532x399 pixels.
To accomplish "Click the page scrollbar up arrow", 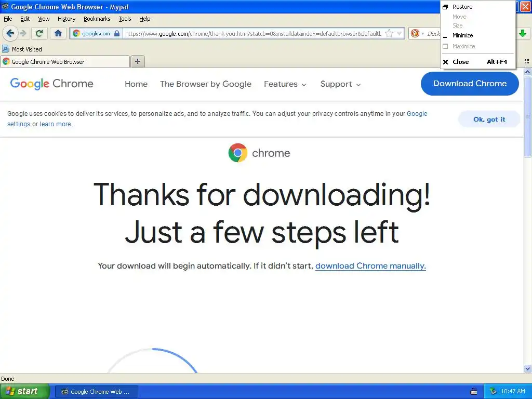I will coord(527,72).
